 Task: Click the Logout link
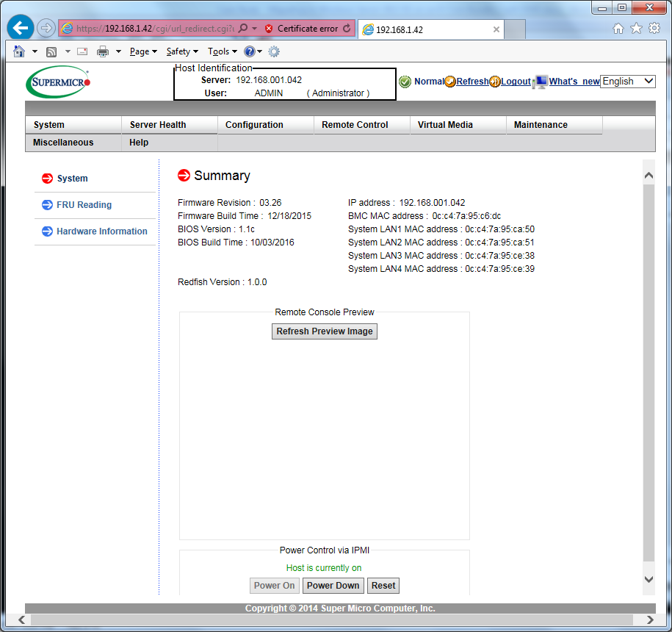(x=516, y=82)
